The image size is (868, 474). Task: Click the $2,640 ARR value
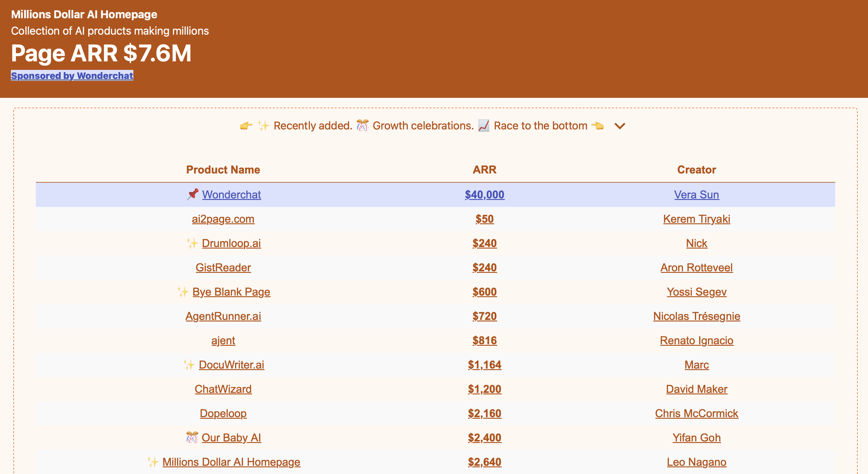484,462
